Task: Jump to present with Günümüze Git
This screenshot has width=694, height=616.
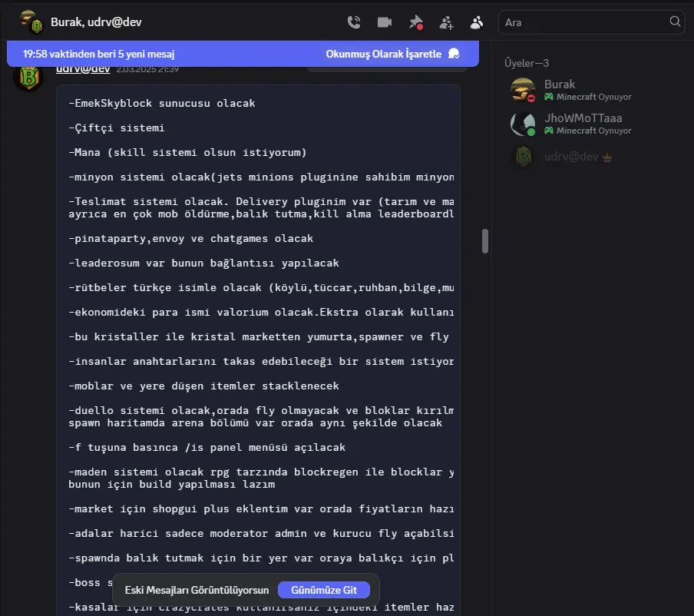Action: [324, 590]
